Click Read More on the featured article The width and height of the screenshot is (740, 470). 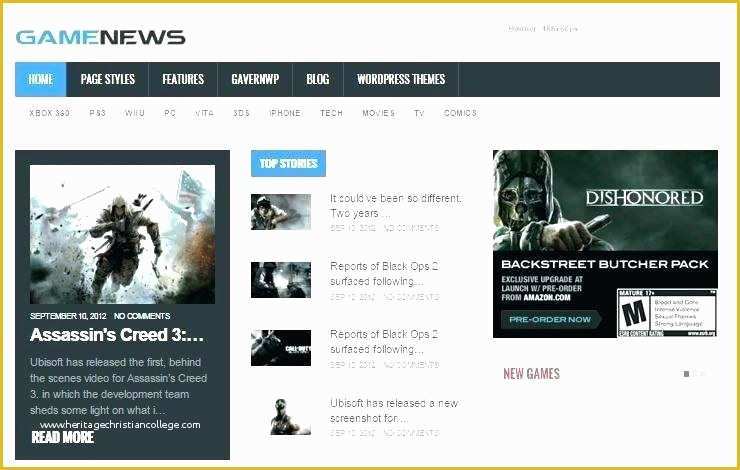[x=63, y=437]
